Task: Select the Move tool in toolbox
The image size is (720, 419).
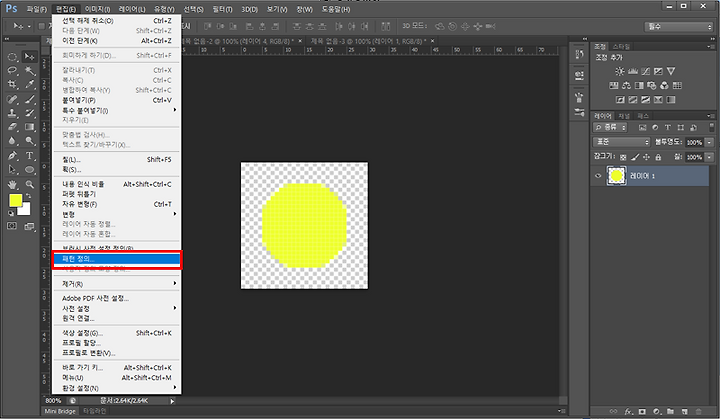Action: [x=30, y=57]
